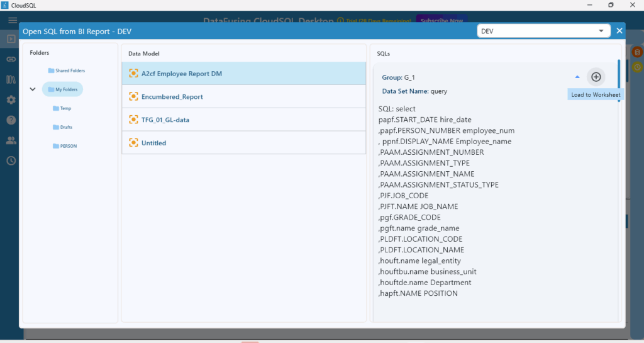Image resolution: width=644 pixels, height=343 pixels.
Task: Click the orange database icon at right edge
Action: [637, 52]
